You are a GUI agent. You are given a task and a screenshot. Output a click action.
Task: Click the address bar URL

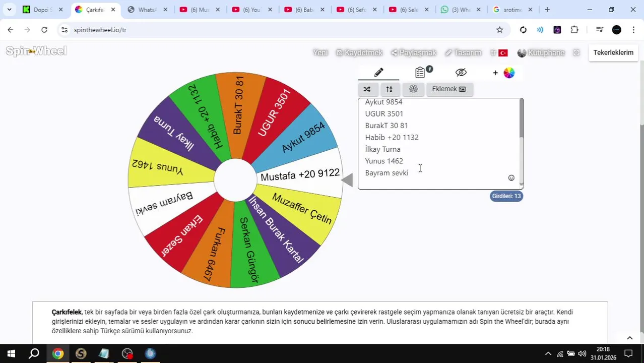[x=100, y=30]
